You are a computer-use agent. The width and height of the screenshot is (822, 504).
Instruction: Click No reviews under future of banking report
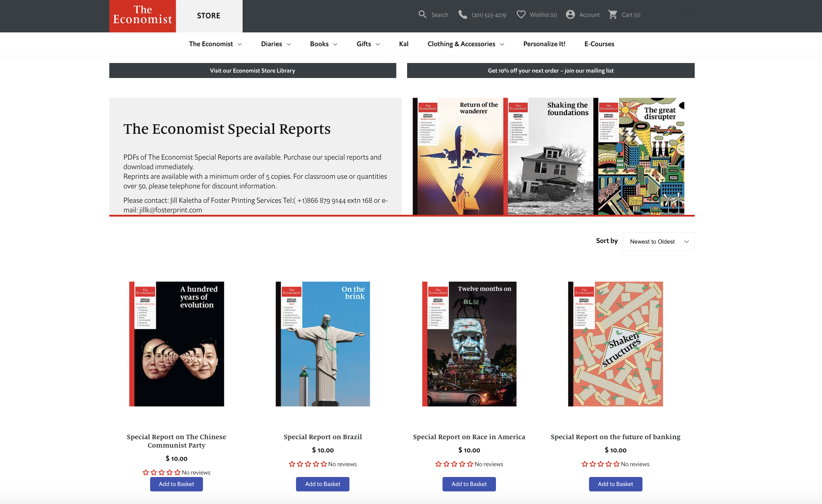coord(635,464)
